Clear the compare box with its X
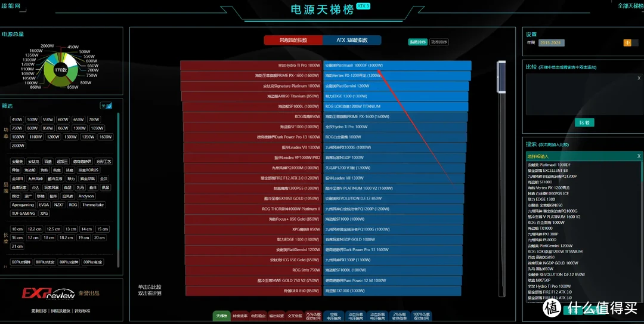This screenshot has width=644, height=324. (x=639, y=78)
